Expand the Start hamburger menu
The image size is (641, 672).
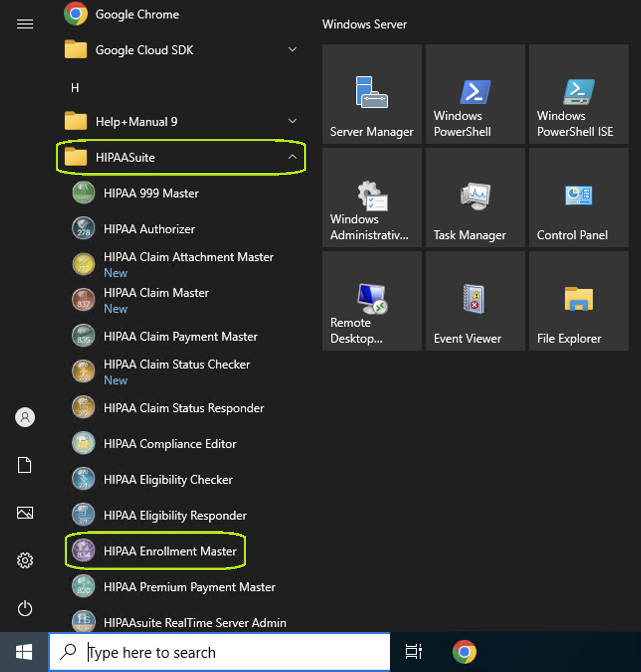pyautogui.click(x=25, y=24)
